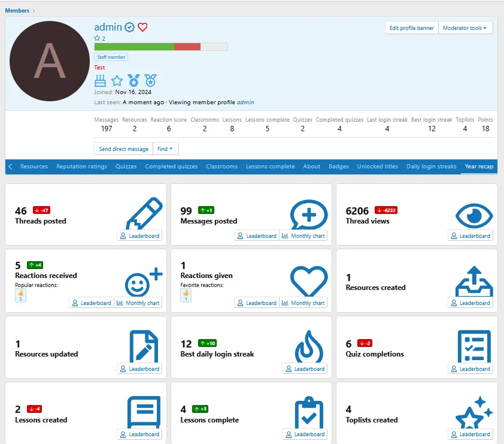Switch to the Badges tab
This screenshot has width=504, height=444.
[339, 167]
